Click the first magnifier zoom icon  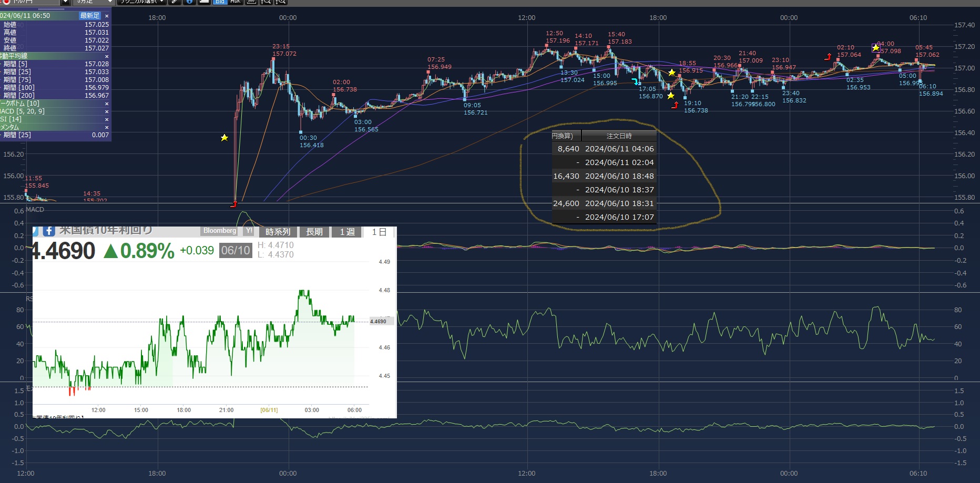tap(266, 2)
